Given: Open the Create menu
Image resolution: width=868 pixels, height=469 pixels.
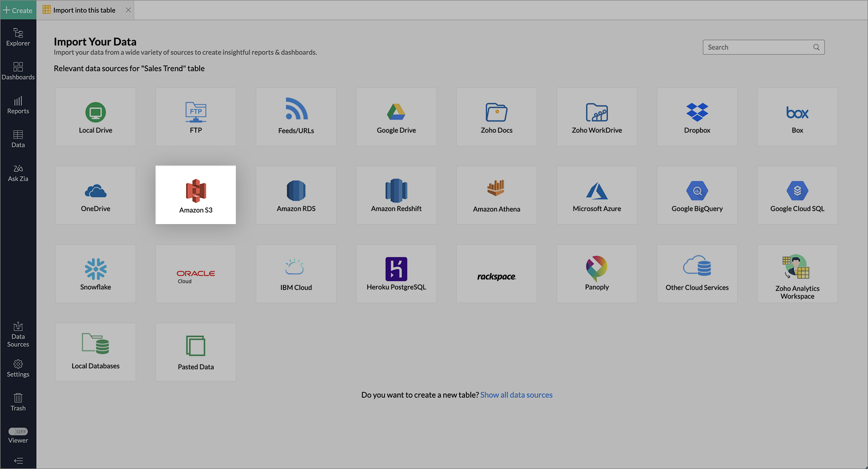Looking at the screenshot, I should click(x=18, y=10).
